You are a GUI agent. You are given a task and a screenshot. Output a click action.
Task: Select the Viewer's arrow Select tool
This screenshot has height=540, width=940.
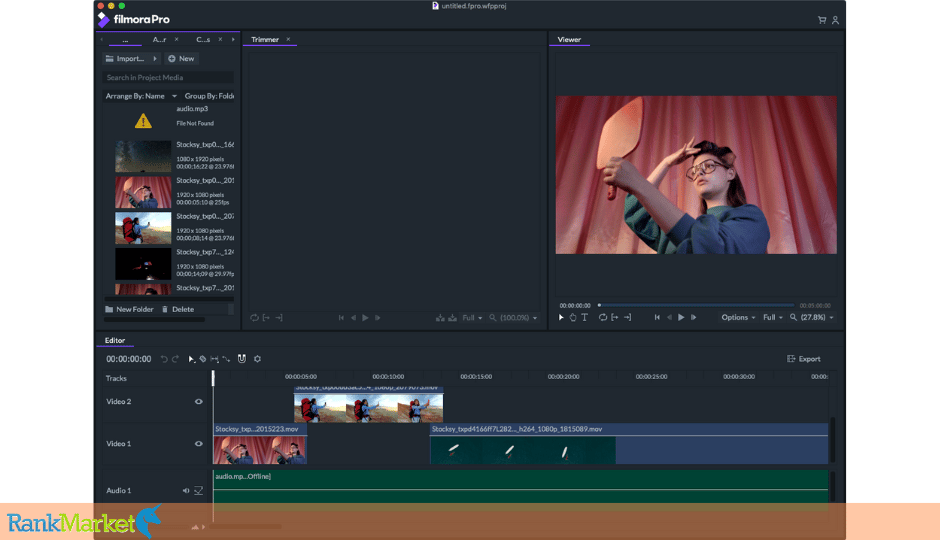click(561, 318)
